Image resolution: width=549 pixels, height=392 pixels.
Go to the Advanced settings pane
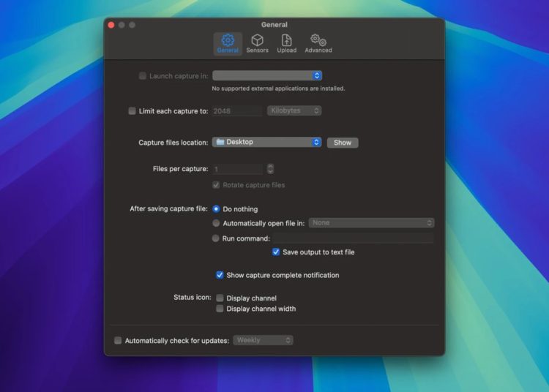coord(318,43)
